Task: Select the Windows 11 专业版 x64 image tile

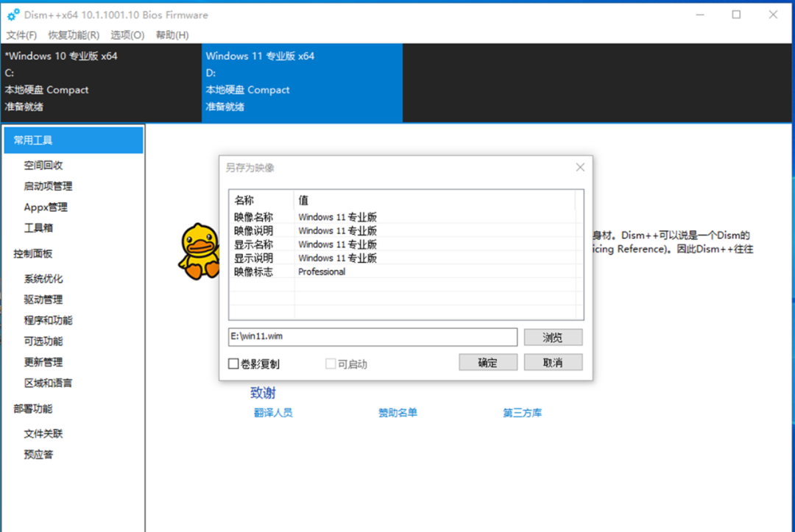Action: (303, 82)
